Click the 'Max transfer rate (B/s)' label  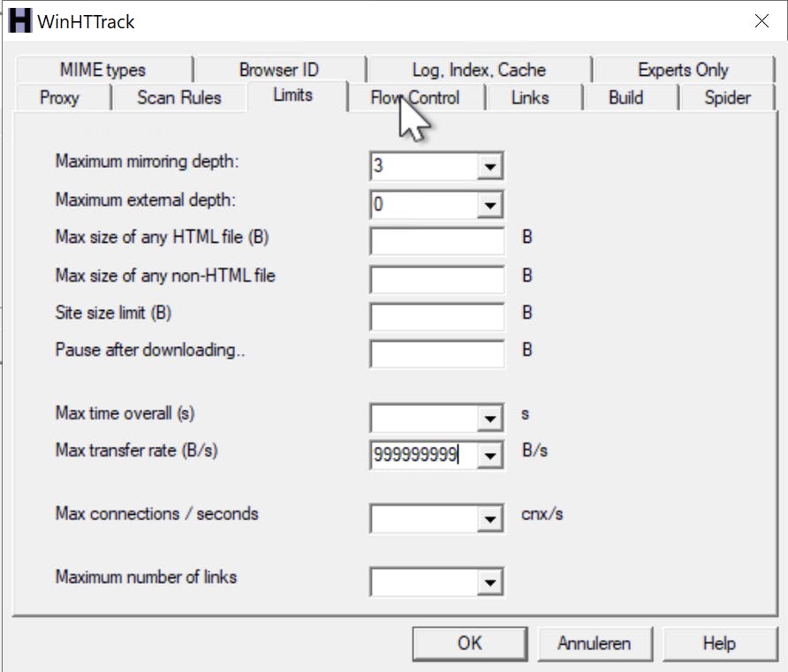[136, 450]
